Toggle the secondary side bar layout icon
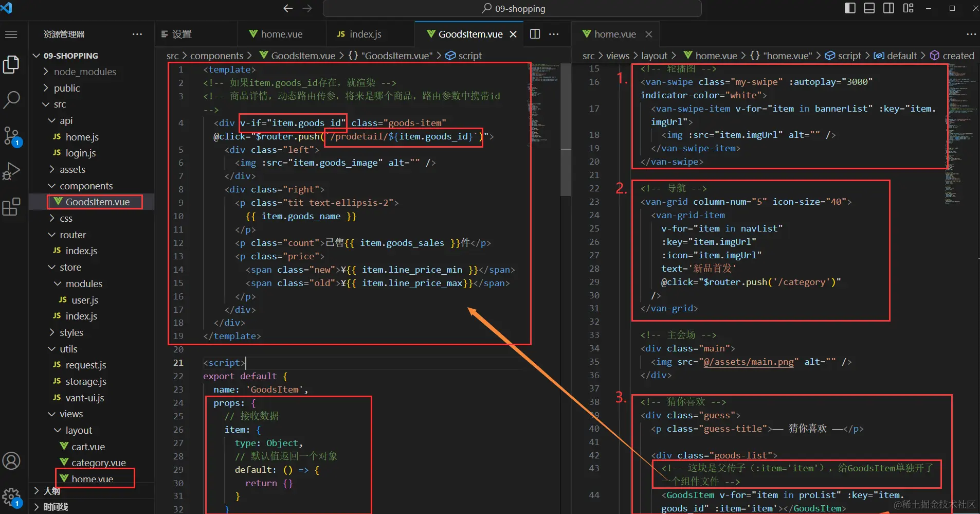980x514 pixels. 888,8
